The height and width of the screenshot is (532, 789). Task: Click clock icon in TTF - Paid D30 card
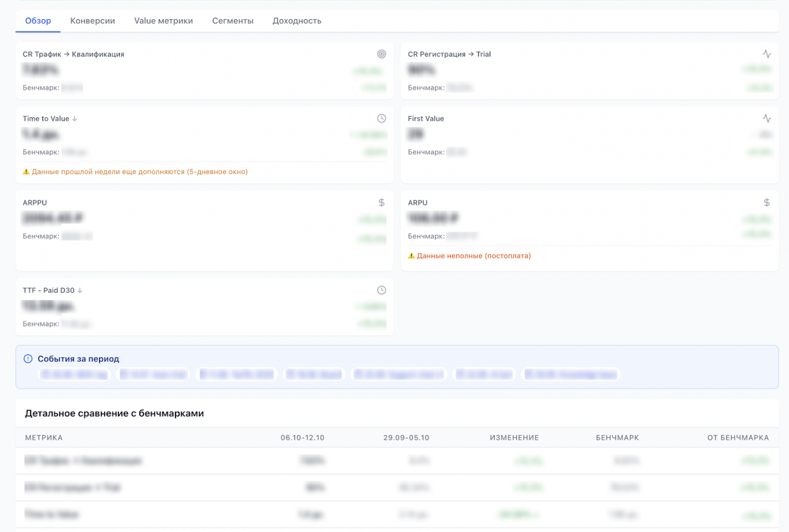[x=381, y=290]
